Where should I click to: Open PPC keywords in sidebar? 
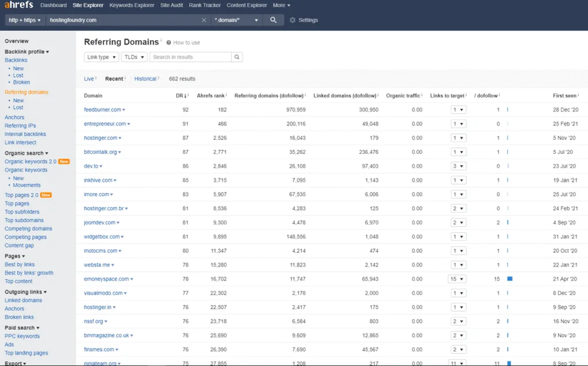(22, 336)
